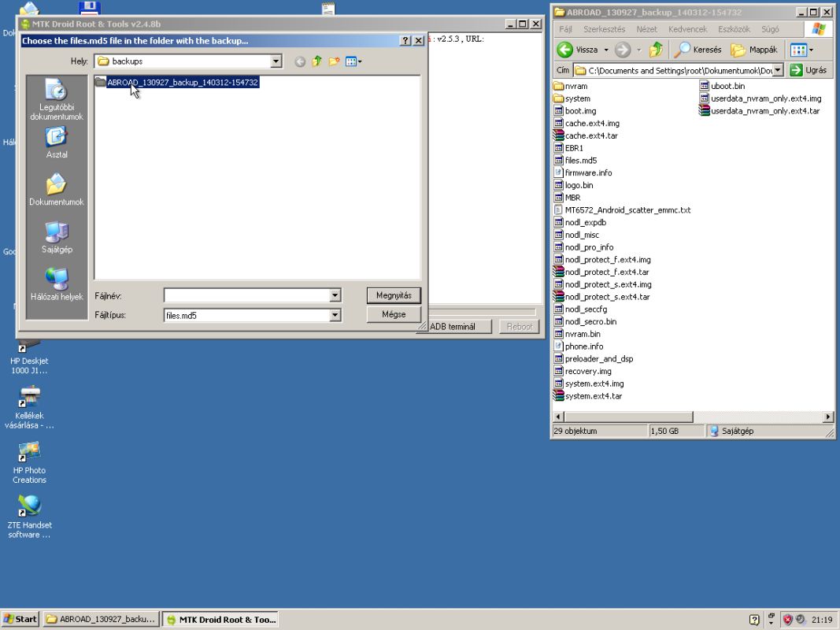Select userdata_nvram_only.ext4.tar archive
The width and height of the screenshot is (840, 630).
coord(760,111)
